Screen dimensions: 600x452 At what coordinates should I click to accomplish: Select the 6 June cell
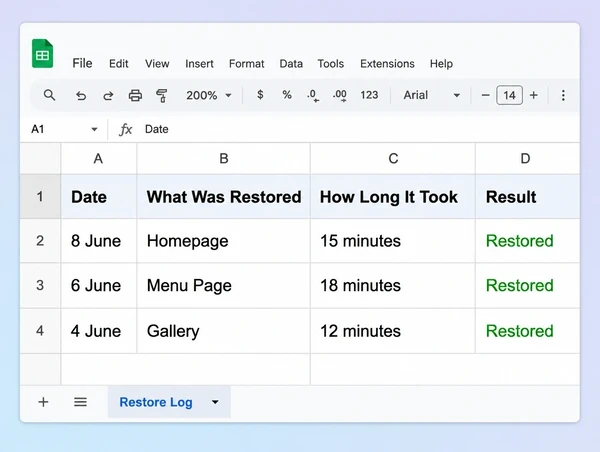pos(99,286)
